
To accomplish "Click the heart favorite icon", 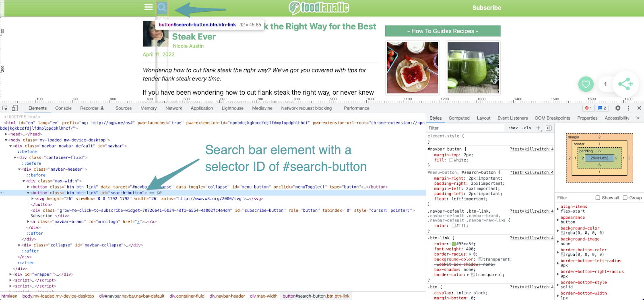I will pos(586,84).
